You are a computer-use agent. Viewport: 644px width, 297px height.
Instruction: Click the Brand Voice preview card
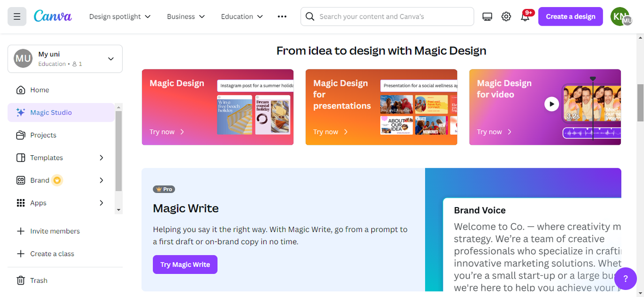pyautogui.click(x=532, y=245)
